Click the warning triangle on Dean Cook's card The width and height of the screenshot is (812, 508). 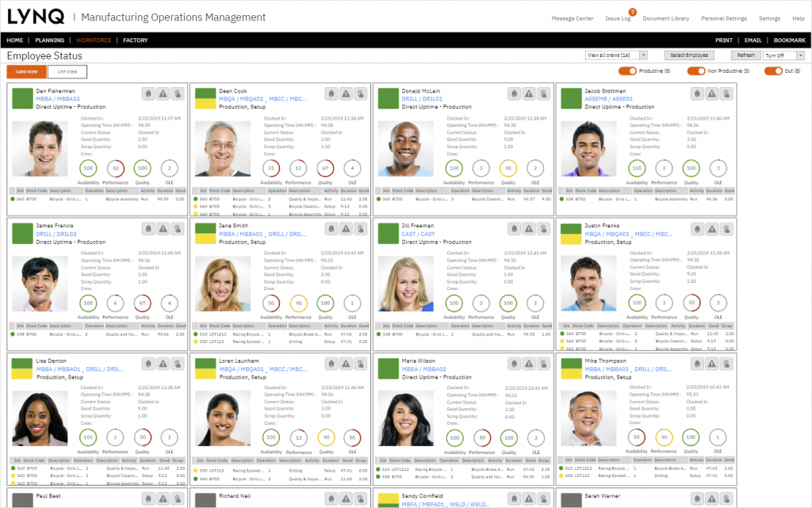[346, 94]
